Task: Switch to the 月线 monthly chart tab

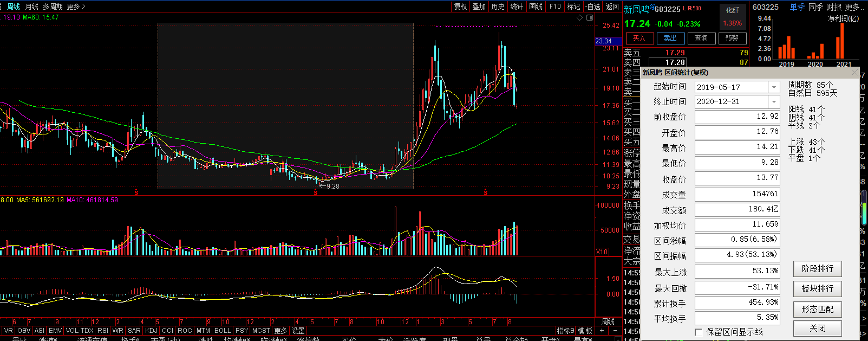Action: click(32, 7)
